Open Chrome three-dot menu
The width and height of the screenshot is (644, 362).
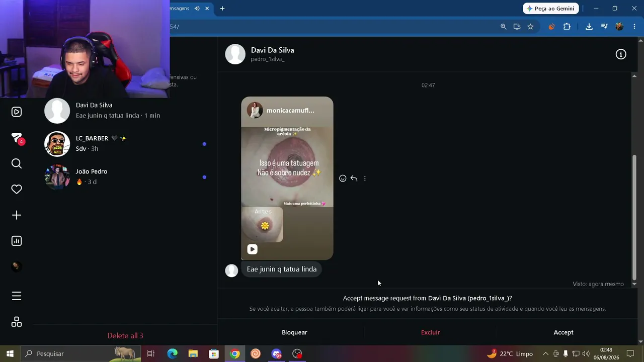click(634, 27)
